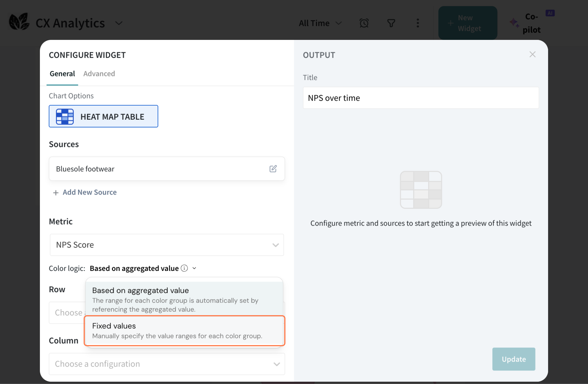Switch to the Advanced tab
The width and height of the screenshot is (588, 384).
[99, 74]
